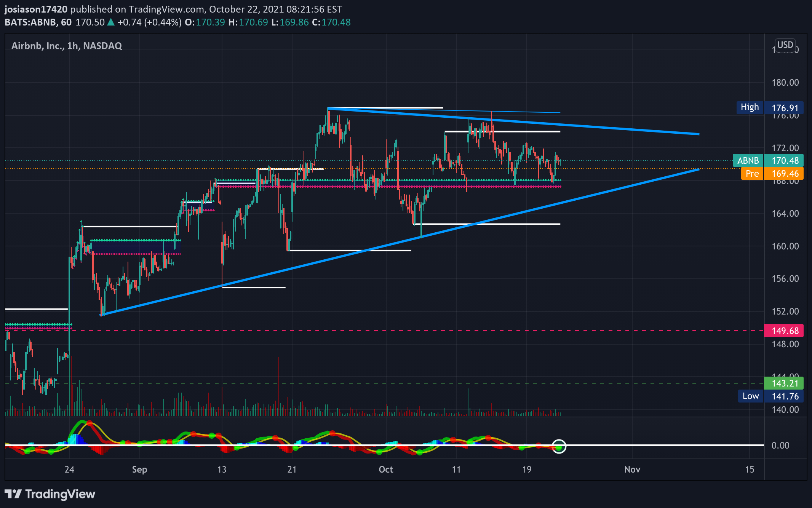Click the 148.00 price axis label
Image resolution: width=812 pixels, height=508 pixels.
coord(785,344)
